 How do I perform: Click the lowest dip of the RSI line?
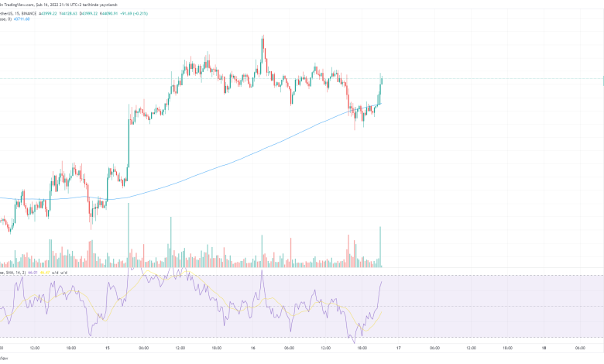point(355,342)
